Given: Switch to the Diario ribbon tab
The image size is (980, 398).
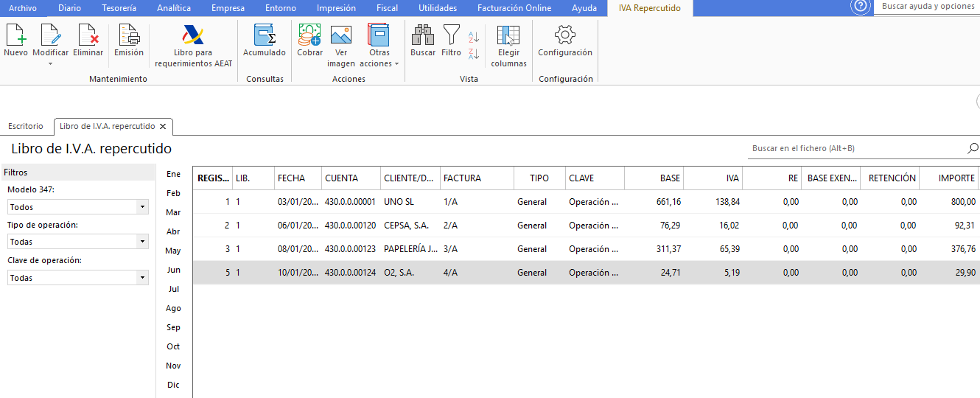Looking at the screenshot, I should tap(70, 8).
